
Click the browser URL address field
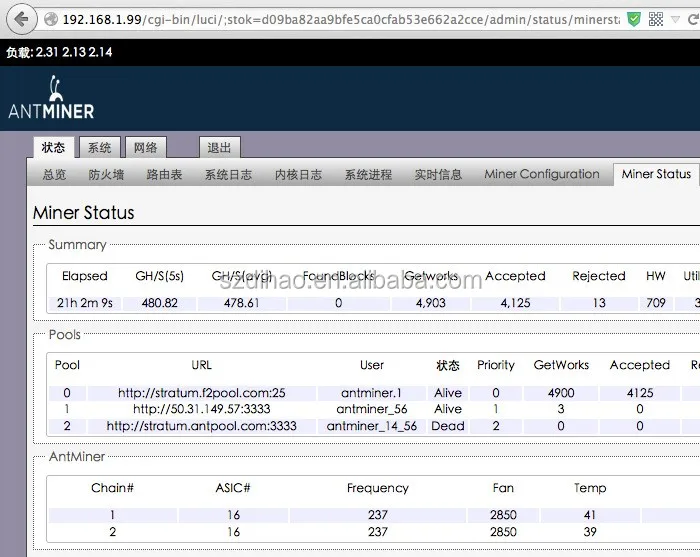click(x=341, y=20)
